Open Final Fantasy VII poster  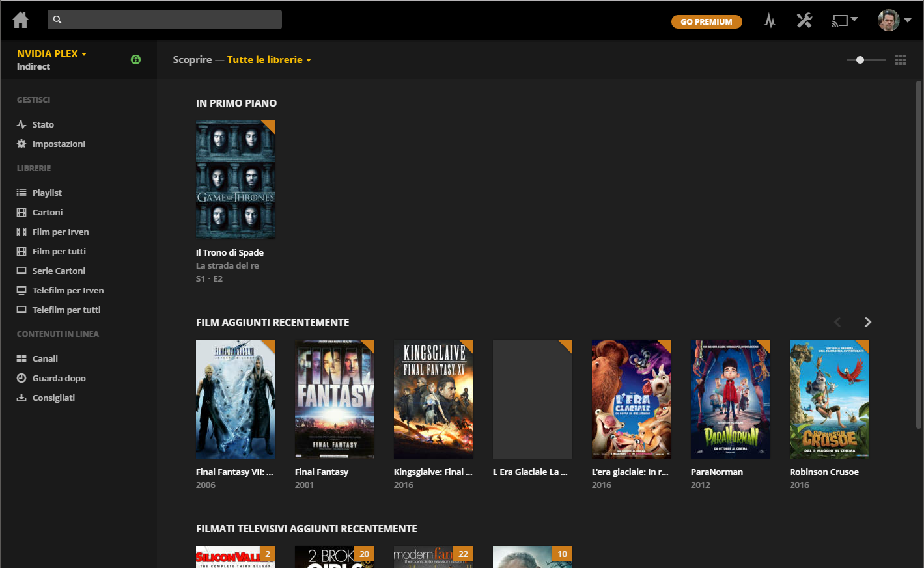coord(236,399)
